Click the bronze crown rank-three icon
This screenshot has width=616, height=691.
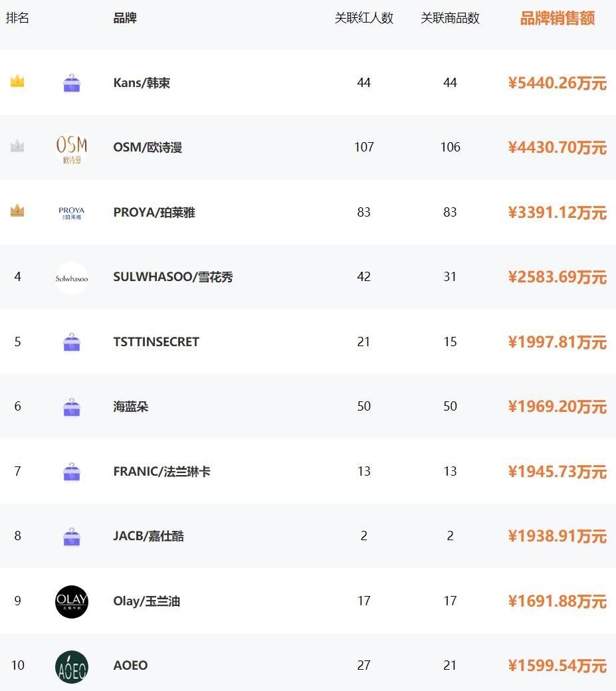tap(17, 211)
